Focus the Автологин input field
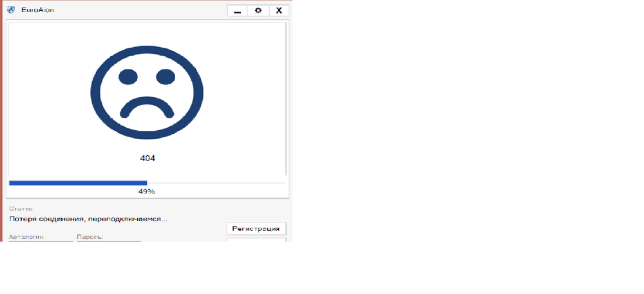This screenshot has width=644, height=294. [x=41, y=241]
